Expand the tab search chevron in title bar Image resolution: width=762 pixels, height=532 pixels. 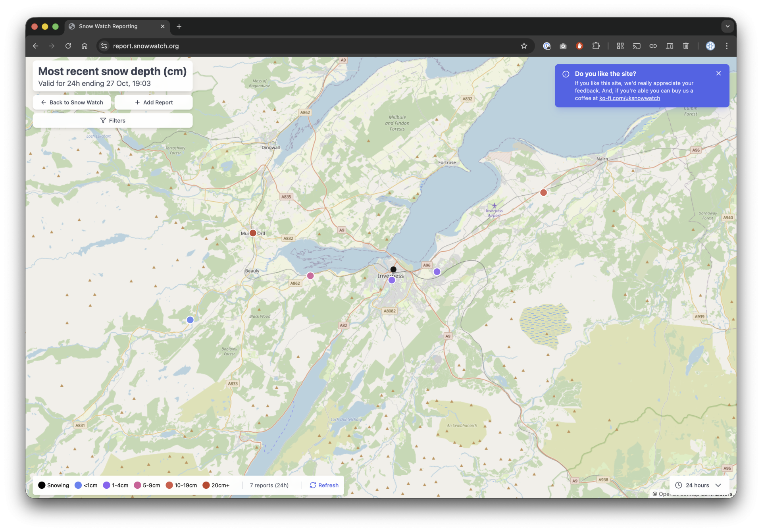click(727, 26)
